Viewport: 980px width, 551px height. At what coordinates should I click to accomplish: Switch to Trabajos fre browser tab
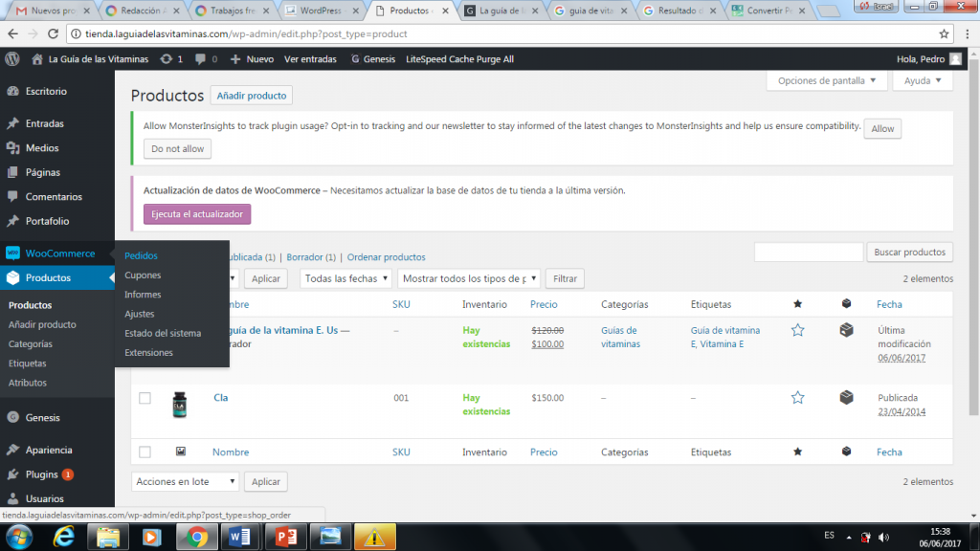(234, 11)
